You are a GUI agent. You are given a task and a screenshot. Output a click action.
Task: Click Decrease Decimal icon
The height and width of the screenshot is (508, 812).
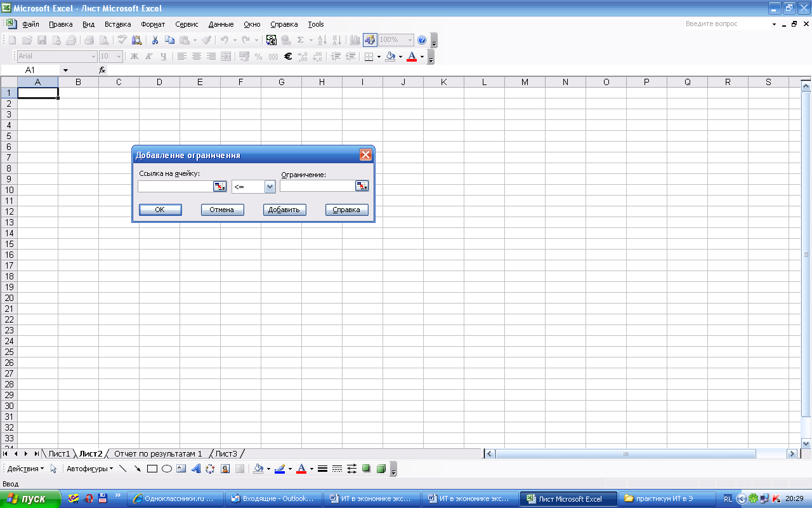click(x=317, y=57)
